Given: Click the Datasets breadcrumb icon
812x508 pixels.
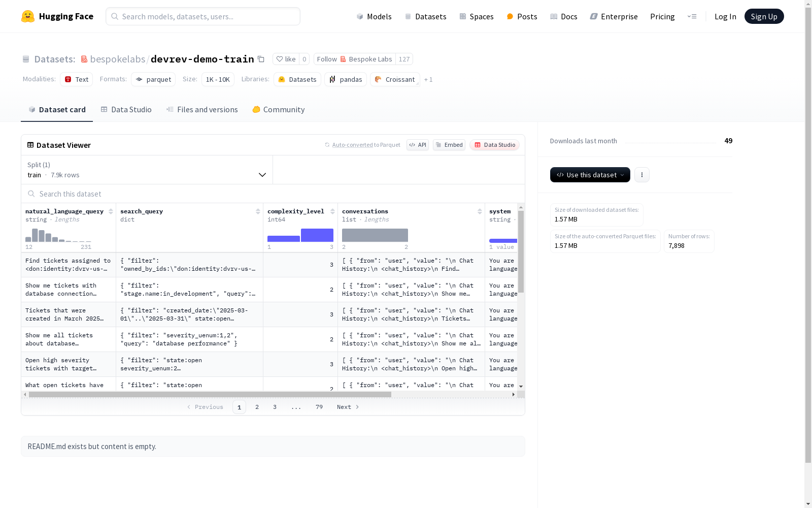Looking at the screenshot, I should [x=26, y=59].
